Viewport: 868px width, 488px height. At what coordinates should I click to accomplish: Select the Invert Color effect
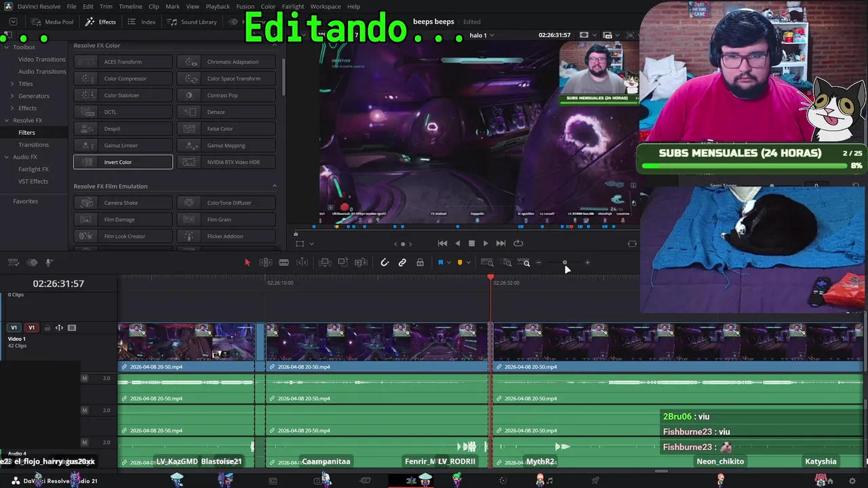[123, 162]
